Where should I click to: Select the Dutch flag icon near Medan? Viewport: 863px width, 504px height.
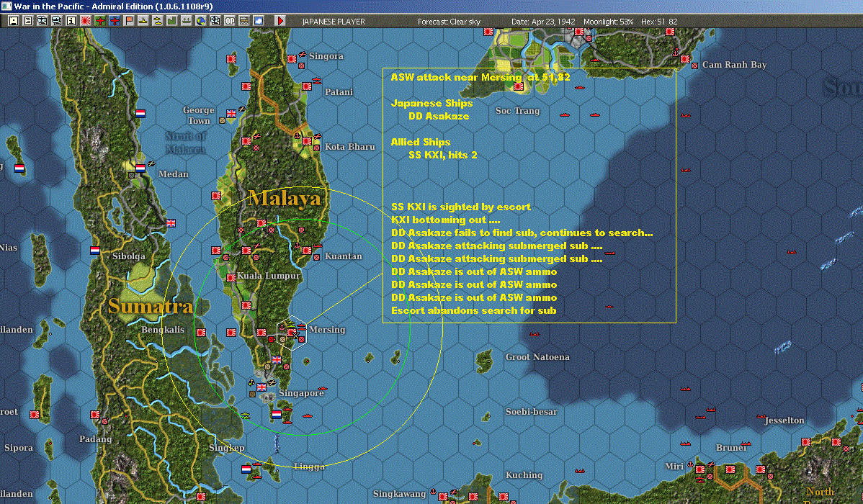140,168
